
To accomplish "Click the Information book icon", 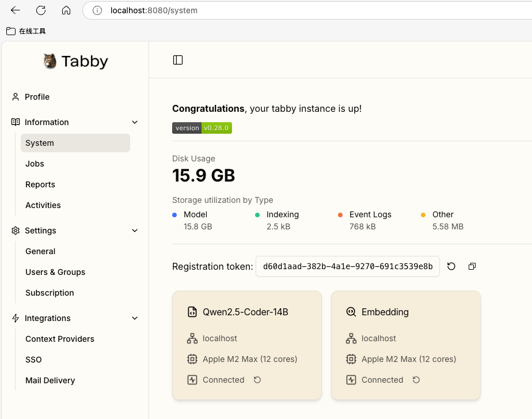I will click(16, 122).
